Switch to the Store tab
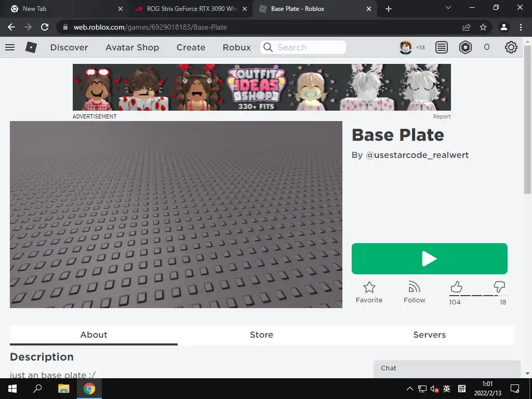The width and height of the screenshot is (532, 399). 262,335
